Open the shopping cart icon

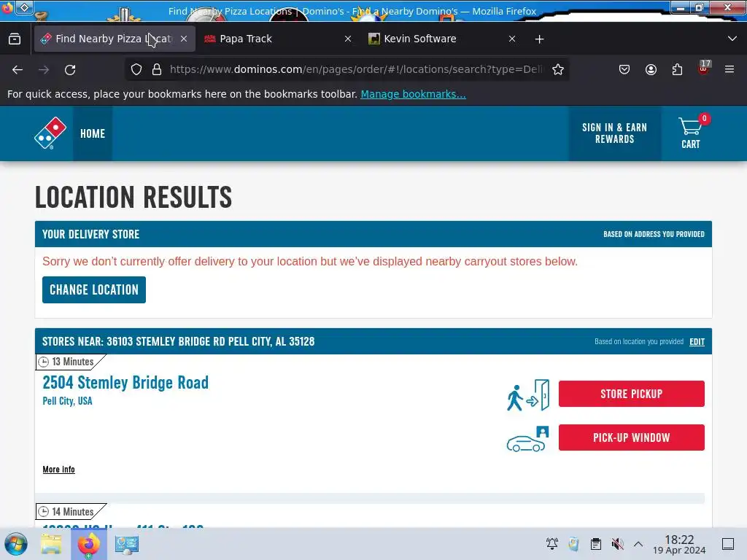690,133
